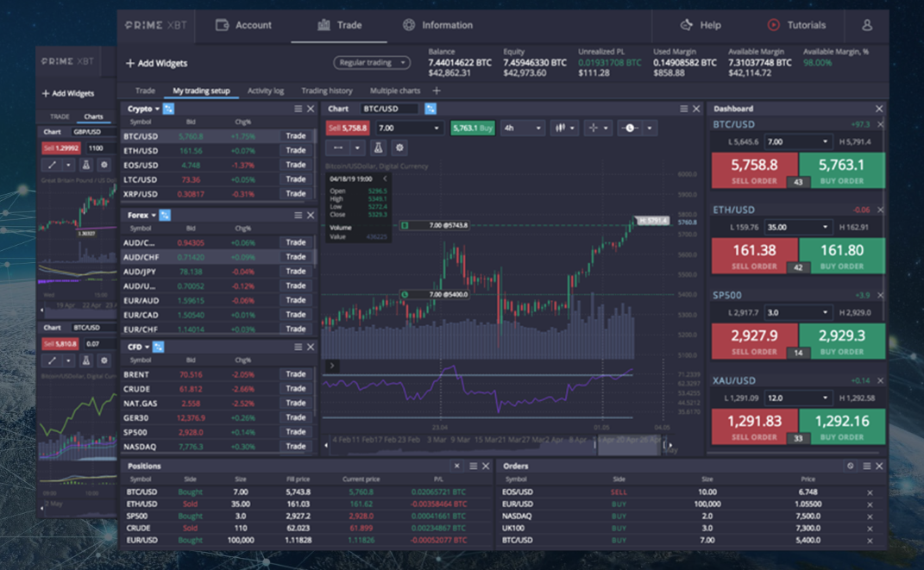The width and height of the screenshot is (924, 570).
Task: Remove XAU/USD tile from Dashboard
Action: 880,381
